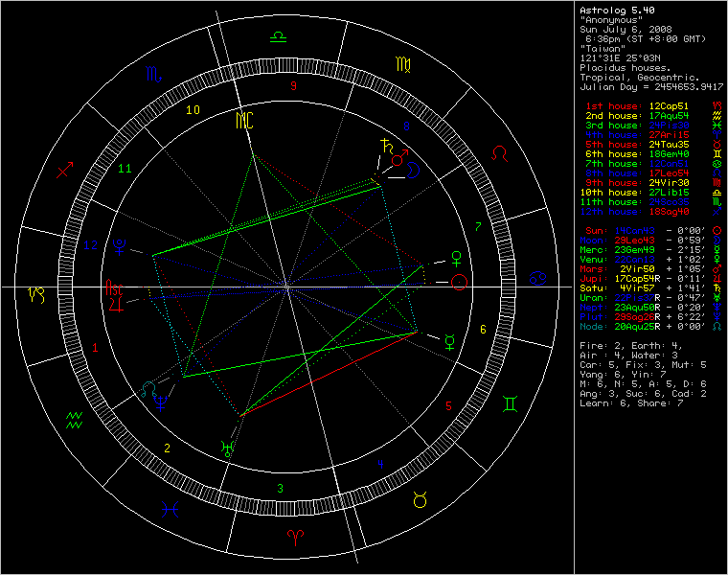This screenshot has width=728, height=575.
Task: Click house number 9 inside the wheel
Action: (x=294, y=86)
